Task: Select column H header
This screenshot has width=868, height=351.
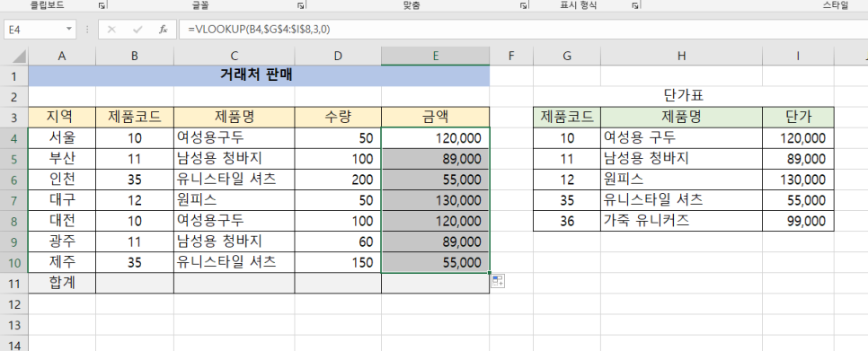Action: point(681,56)
